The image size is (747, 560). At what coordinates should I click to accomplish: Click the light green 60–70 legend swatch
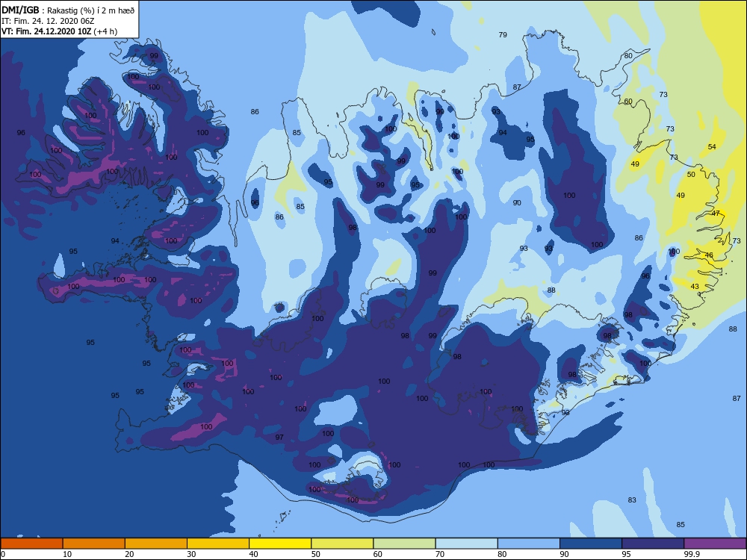(404, 544)
